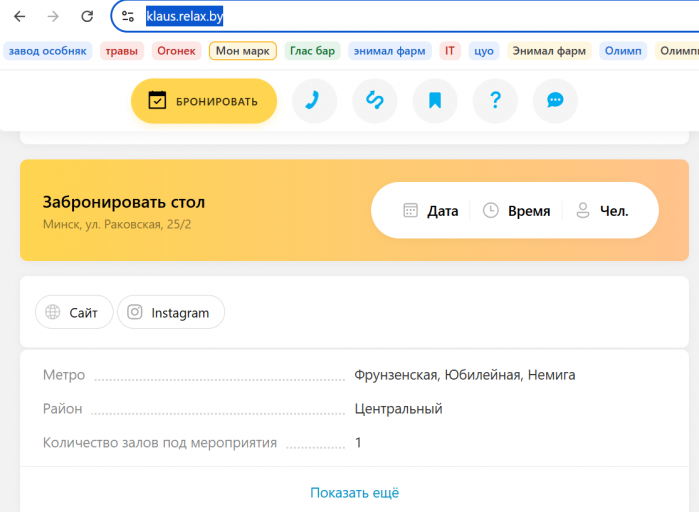Click address 'Минск, ул. Раковская, 25/2'
Viewport: 699px width, 512px height.
(117, 224)
